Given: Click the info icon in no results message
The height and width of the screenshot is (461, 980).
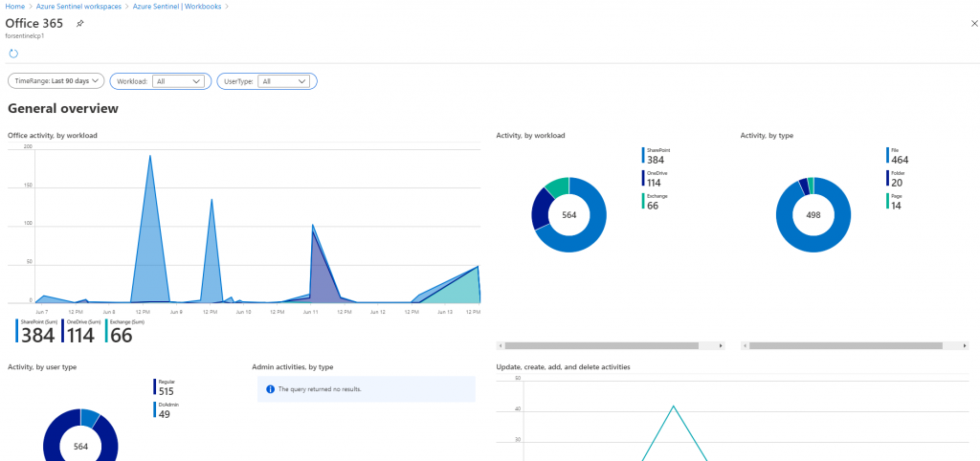Looking at the screenshot, I should 270,389.
